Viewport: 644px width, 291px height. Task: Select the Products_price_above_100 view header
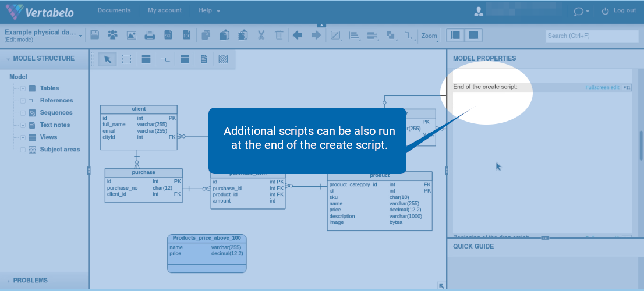(207, 238)
